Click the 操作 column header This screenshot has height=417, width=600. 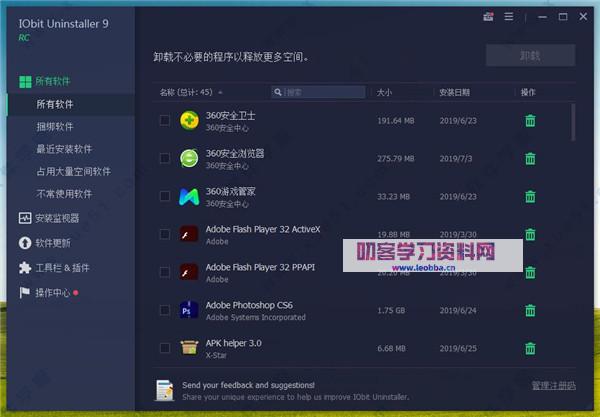(528, 93)
